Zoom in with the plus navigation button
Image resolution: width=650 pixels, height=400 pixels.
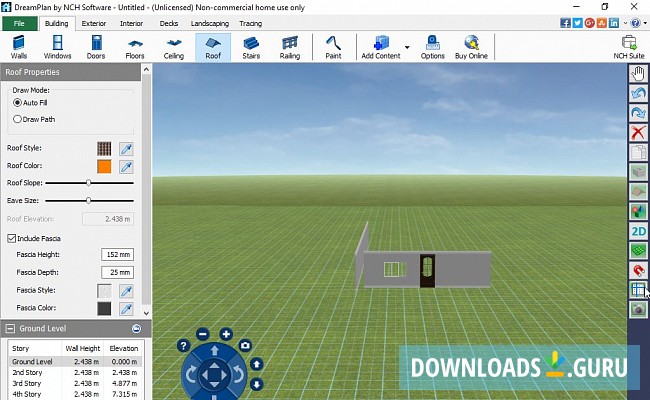point(226,334)
